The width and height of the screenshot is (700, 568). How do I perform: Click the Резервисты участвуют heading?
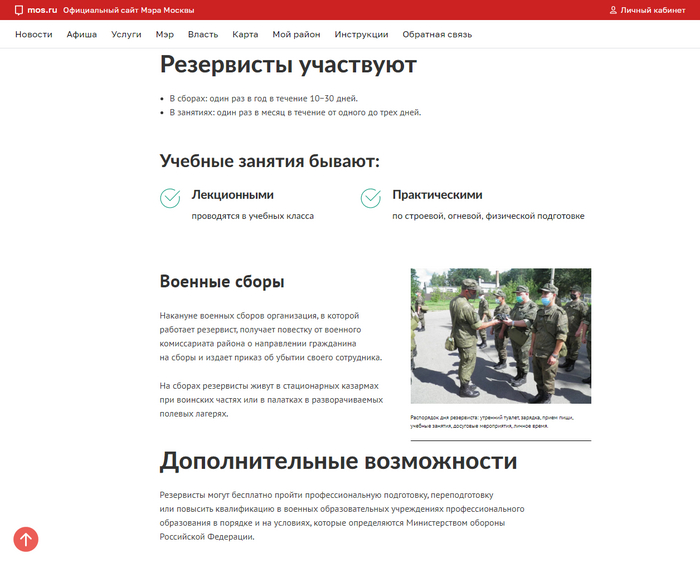point(288,65)
